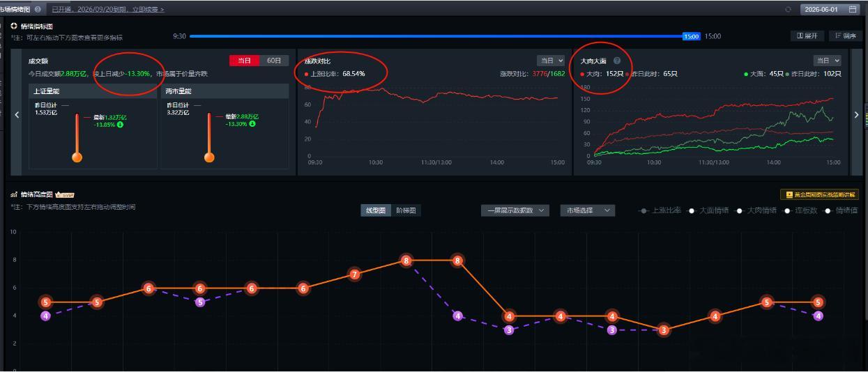Show next indicator cards with right arrow

[x=856, y=115]
